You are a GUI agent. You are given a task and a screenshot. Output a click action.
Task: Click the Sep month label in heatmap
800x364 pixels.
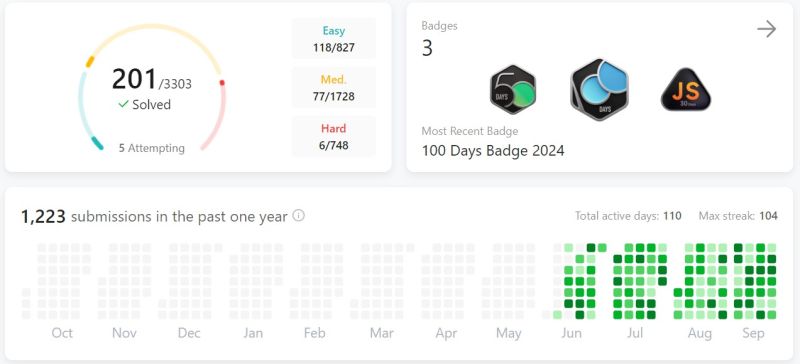pyautogui.click(x=753, y=333)
